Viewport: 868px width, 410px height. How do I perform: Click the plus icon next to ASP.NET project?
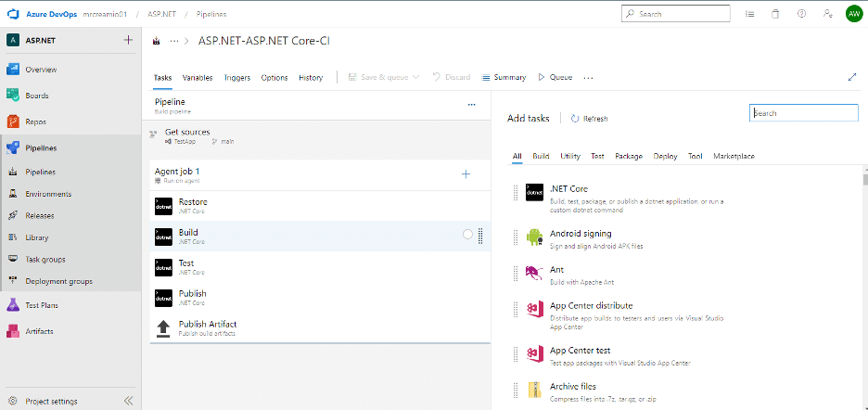(x=128, y=40)
